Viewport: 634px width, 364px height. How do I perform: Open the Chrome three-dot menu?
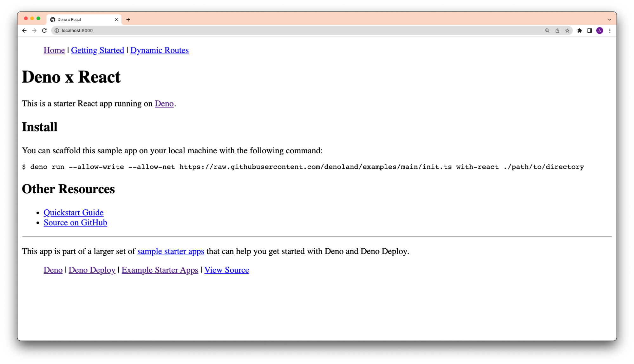click(x=610, y=30)
